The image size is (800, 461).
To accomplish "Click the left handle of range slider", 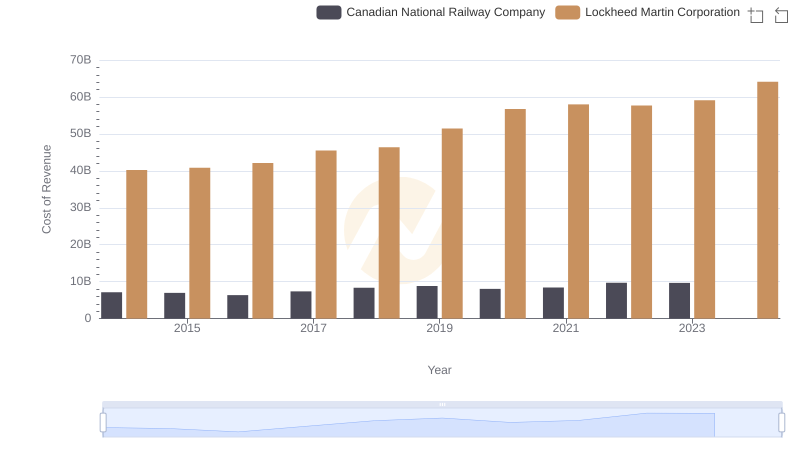I will (103, 423).
